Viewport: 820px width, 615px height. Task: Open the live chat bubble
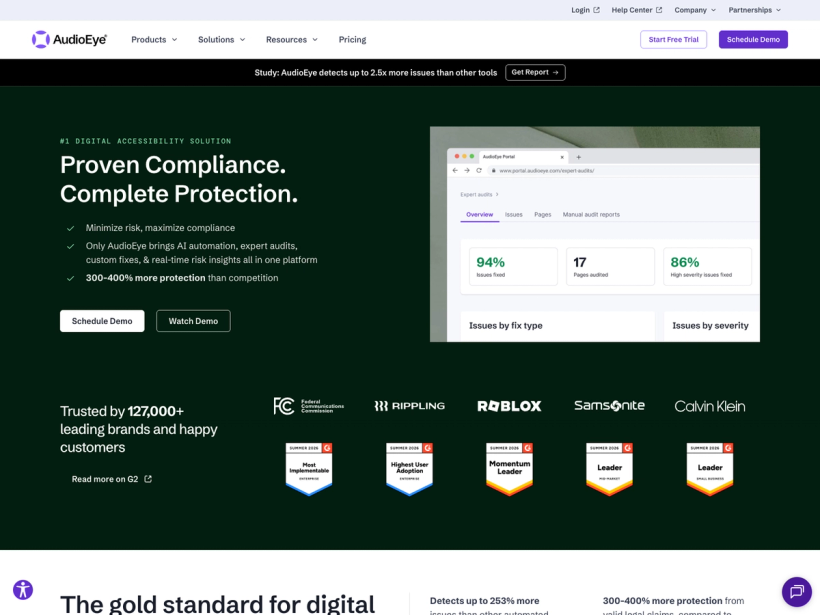(796, 591)
